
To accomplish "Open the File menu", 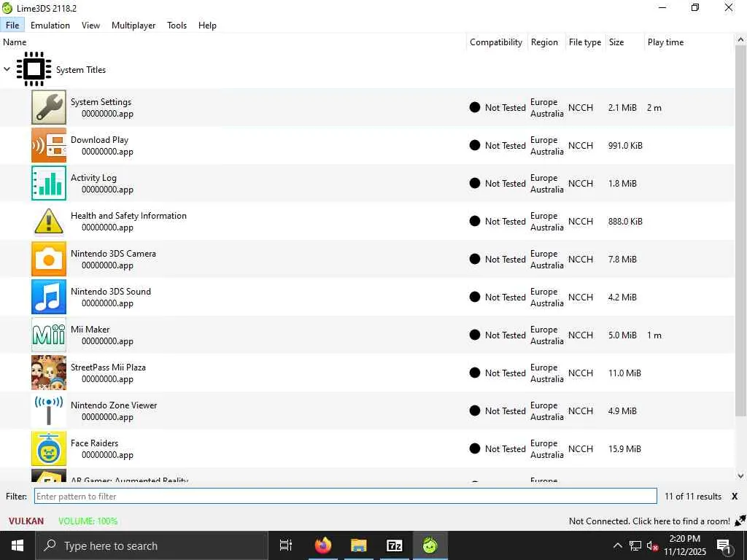I will 12,26.
